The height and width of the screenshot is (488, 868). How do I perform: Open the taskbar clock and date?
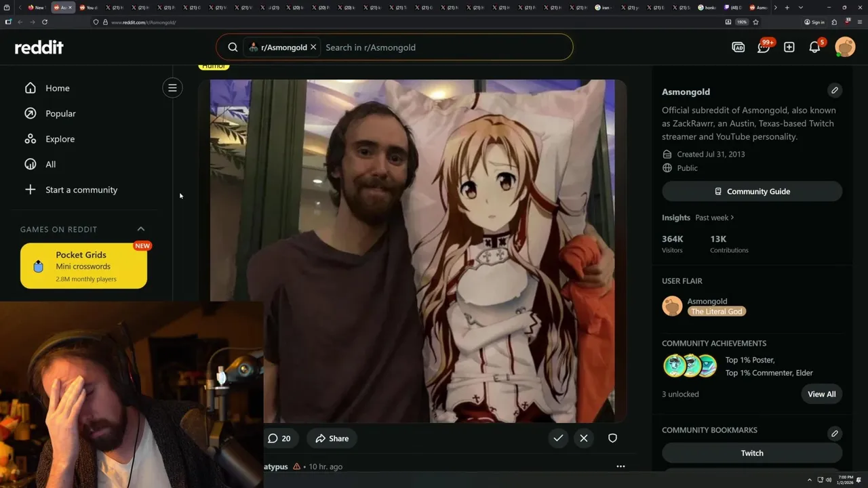[846, 480]
